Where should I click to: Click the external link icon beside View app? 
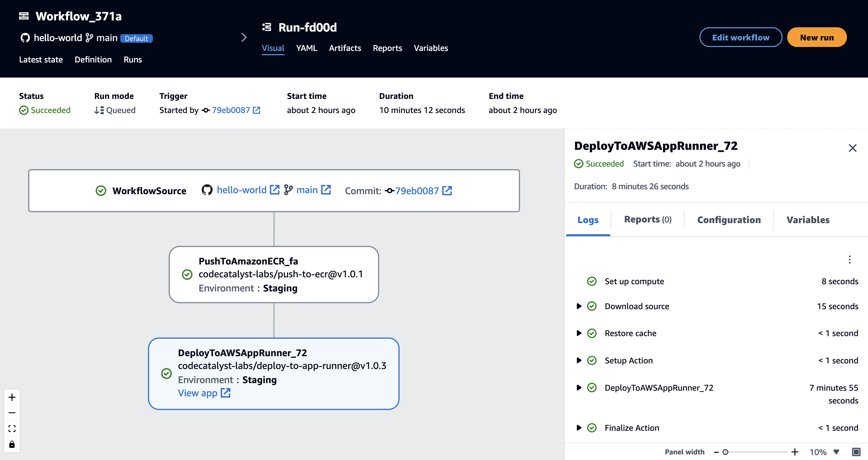click(x=225, y=393)
